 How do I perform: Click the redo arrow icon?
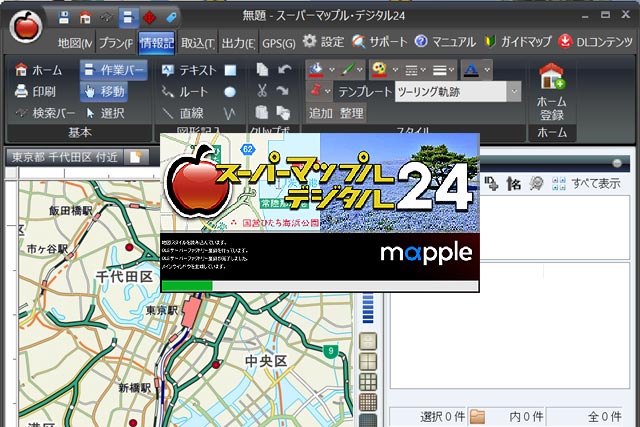pos(283,91)
